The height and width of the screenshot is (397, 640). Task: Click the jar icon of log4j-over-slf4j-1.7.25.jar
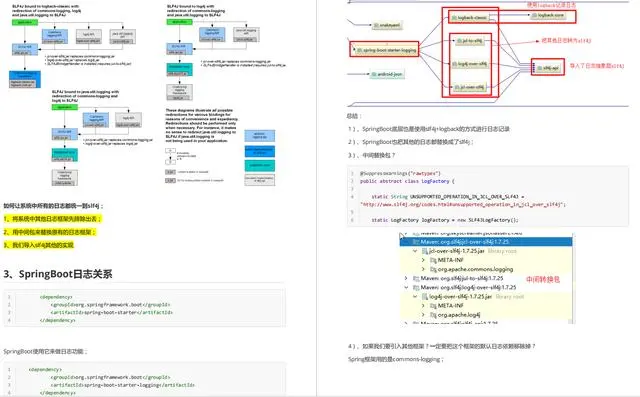point(424,297)
